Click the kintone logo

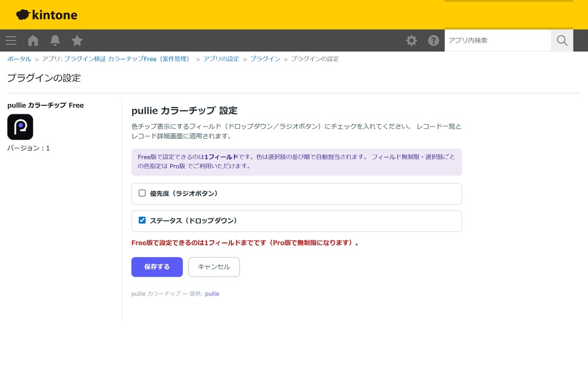47,14
